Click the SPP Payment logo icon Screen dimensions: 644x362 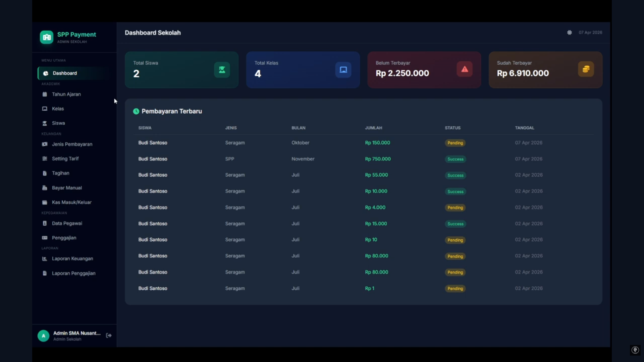(x=47, y=37)
